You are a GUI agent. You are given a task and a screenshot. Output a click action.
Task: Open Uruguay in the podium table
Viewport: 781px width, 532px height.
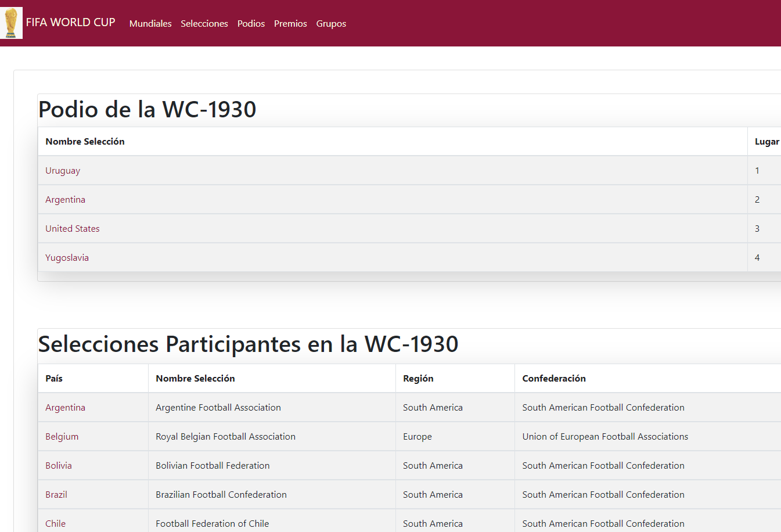tap(63, 171)
